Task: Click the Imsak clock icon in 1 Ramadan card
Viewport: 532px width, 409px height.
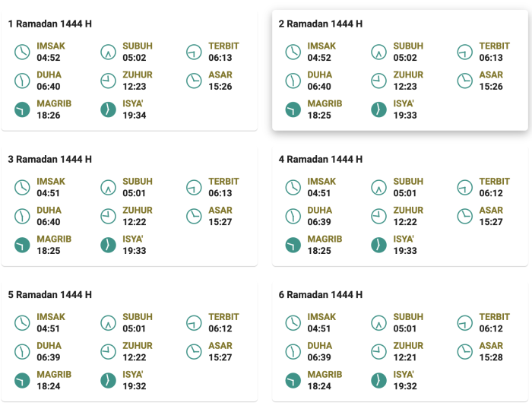Action: coord(23,52)
